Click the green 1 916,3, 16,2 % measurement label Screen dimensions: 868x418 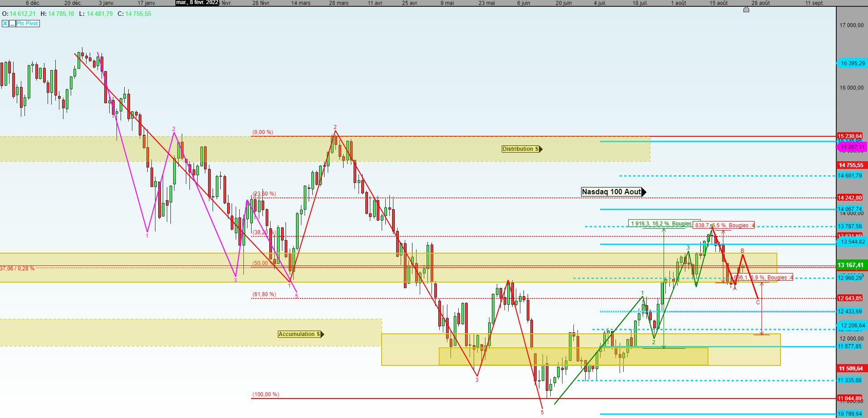pos(661,224)
